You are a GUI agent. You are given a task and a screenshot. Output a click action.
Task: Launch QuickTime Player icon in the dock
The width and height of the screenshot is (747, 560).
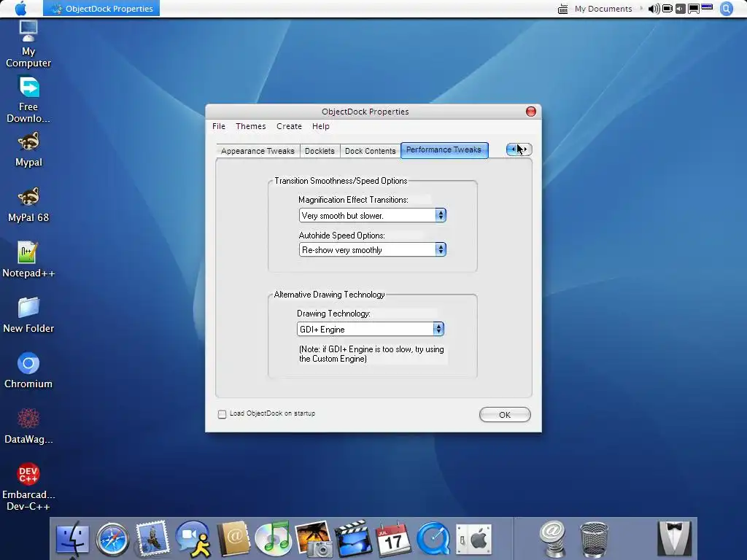tap(433, 539)
